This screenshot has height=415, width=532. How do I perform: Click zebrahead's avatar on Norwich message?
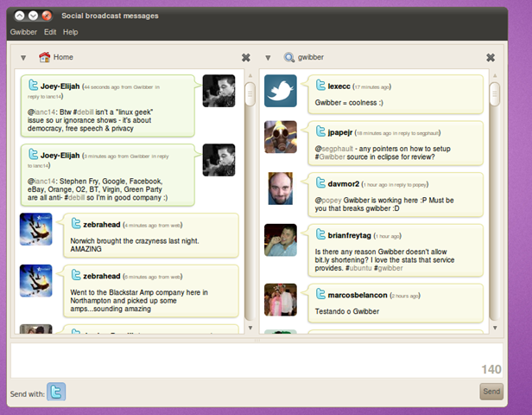pos(36,229)
